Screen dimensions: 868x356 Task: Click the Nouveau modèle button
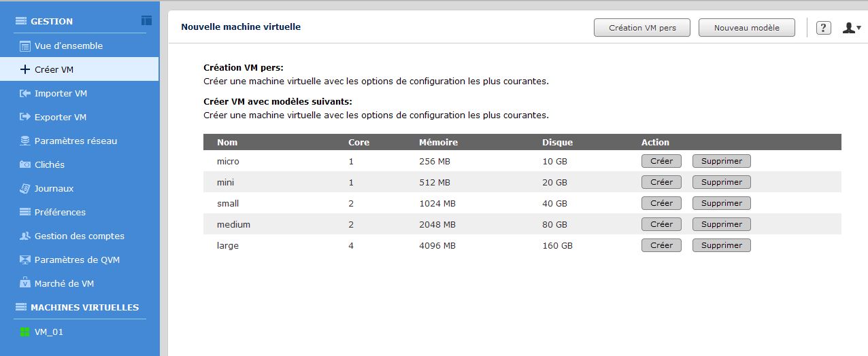[746, 28]
